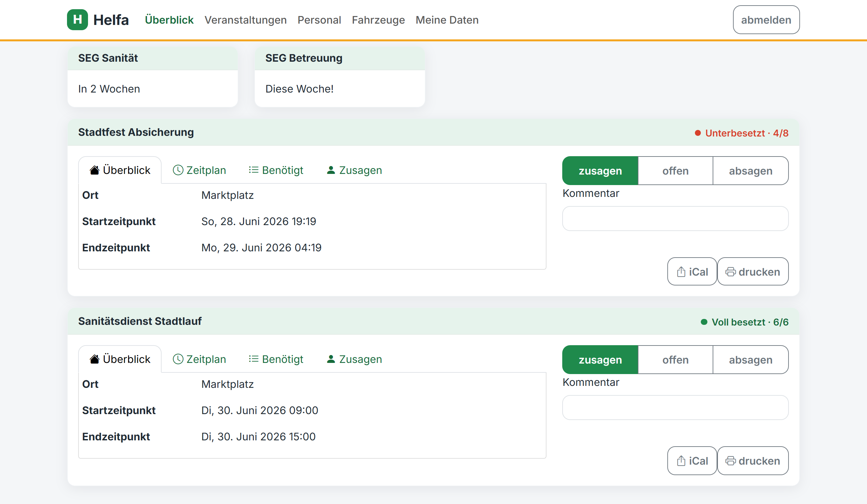Switch to Benötigt tab in Stadtfest Absicherung
The height and width of the screenshot is (504, 867).
276,170
